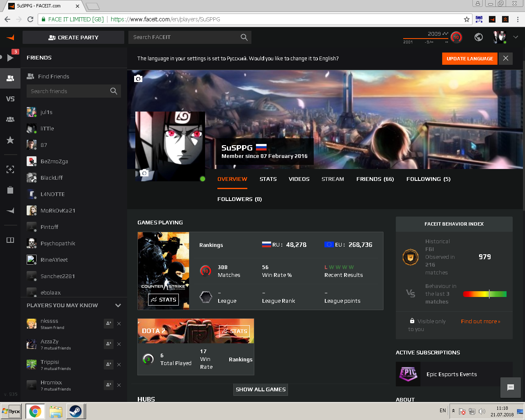Click the globe icon in top bar
This screenshot has height=420, width=525.
click(478, 37)
